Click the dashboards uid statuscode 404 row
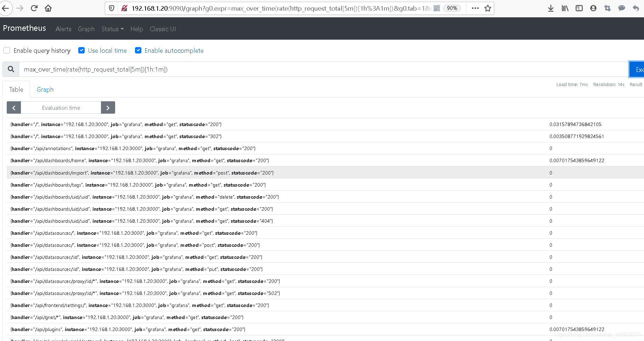The image size is (644, 341). click(325, 221)
